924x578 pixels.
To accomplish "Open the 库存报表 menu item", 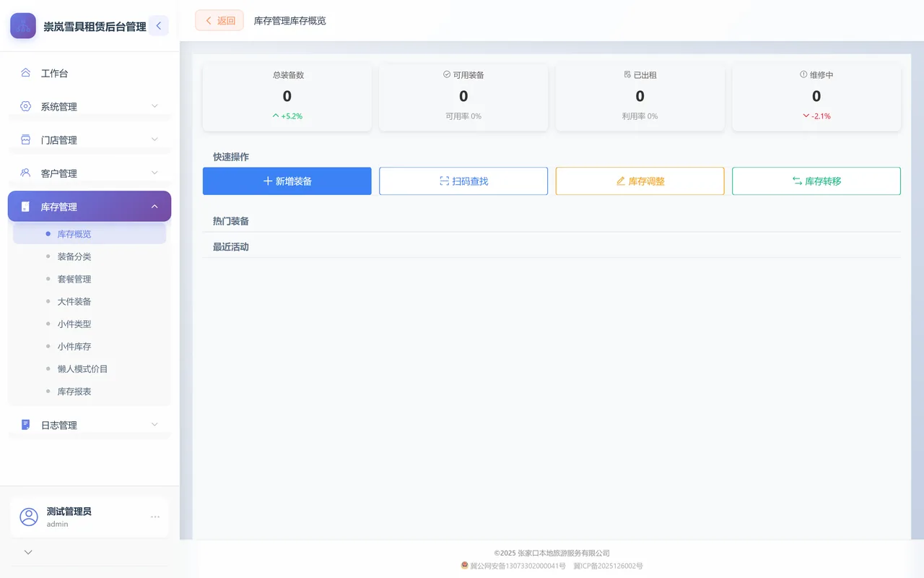I will click(90, 391).
